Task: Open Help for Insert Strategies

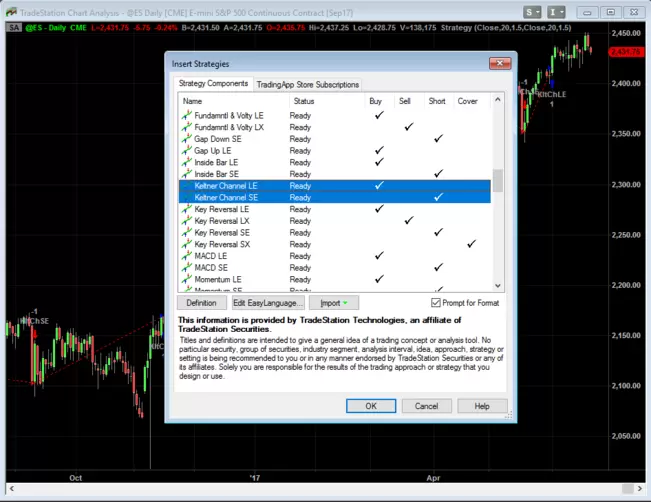Action: [x=482, y=406]
